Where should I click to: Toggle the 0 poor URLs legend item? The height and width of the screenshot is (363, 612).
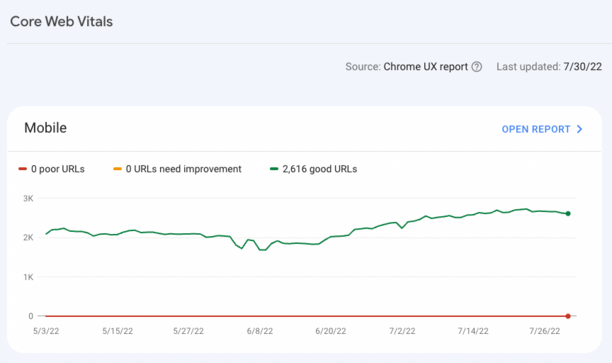52,169
